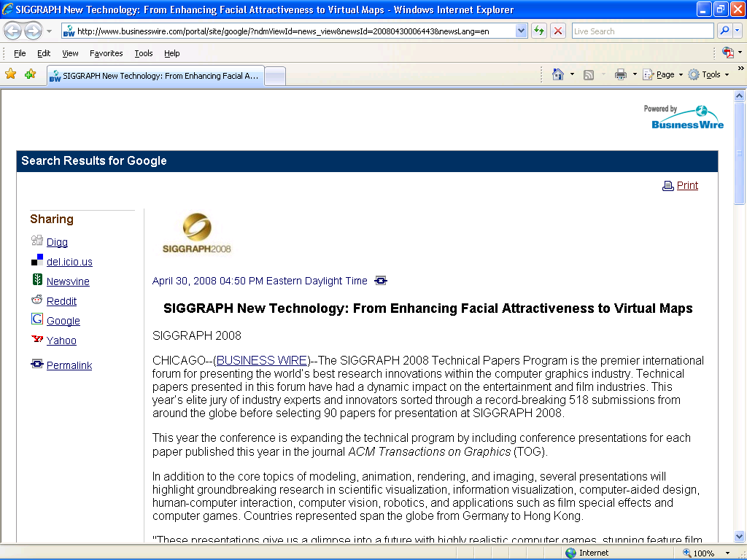Click the SIGGRAPH 2008 logo image
The image size is (747, 560).
point(197,233)
